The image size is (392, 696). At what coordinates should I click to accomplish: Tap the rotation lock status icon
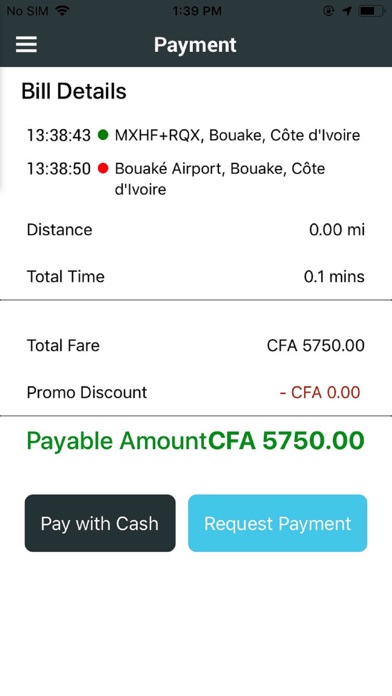point(329,11)
